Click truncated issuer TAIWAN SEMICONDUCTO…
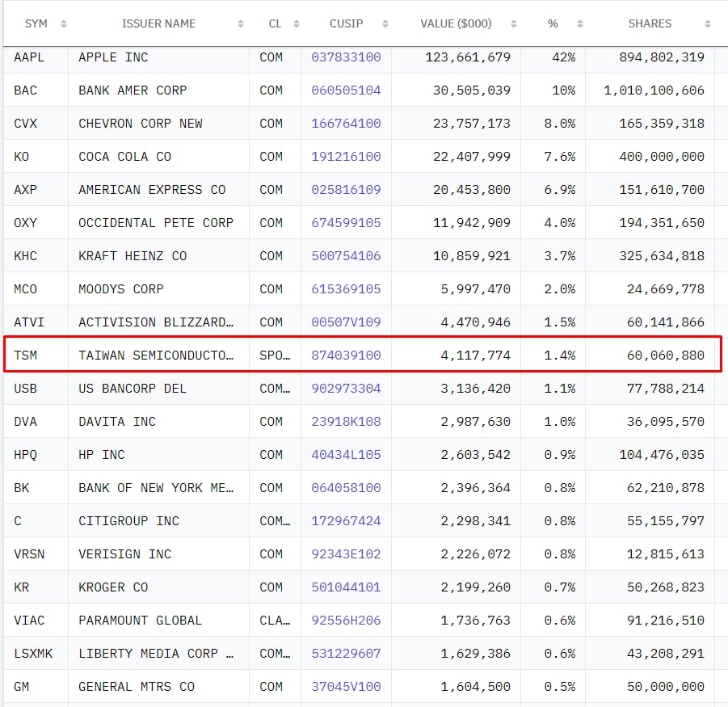 155,356
